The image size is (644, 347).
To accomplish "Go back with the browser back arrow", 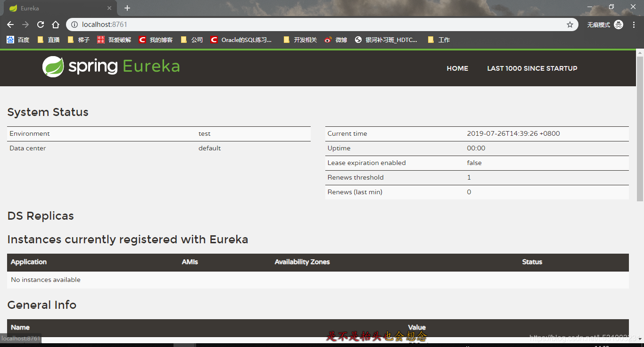I will 10,25.
